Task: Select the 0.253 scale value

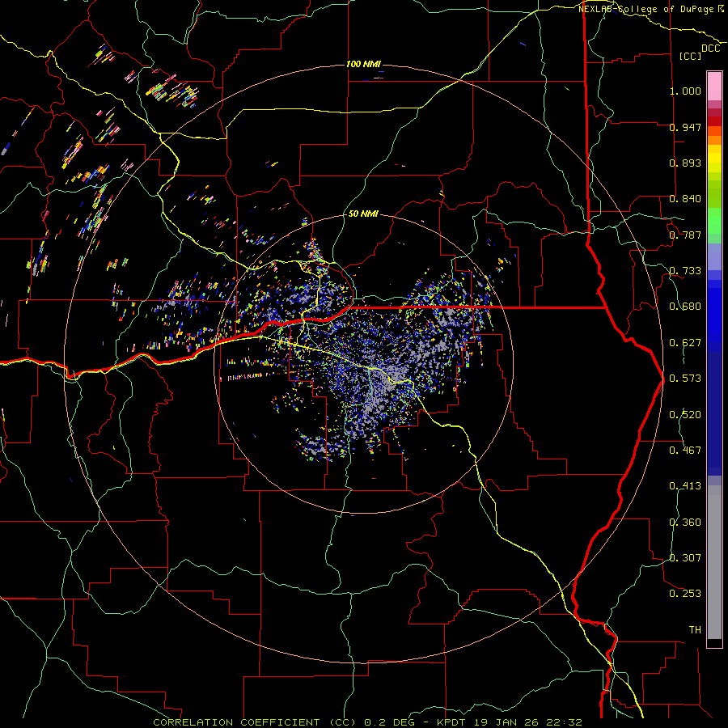Action: coord(685,594)
